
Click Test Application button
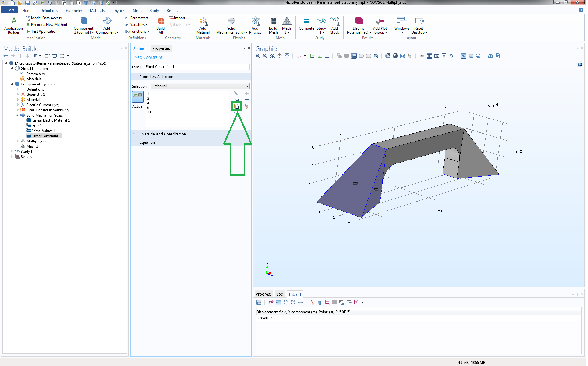click(x=42, y=32)
